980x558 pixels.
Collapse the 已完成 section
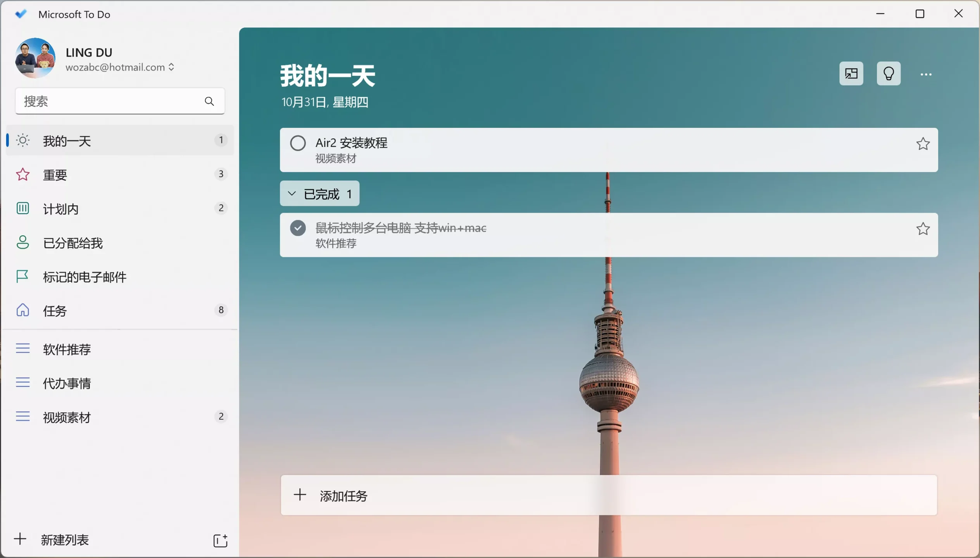click(x=292, y=193)
